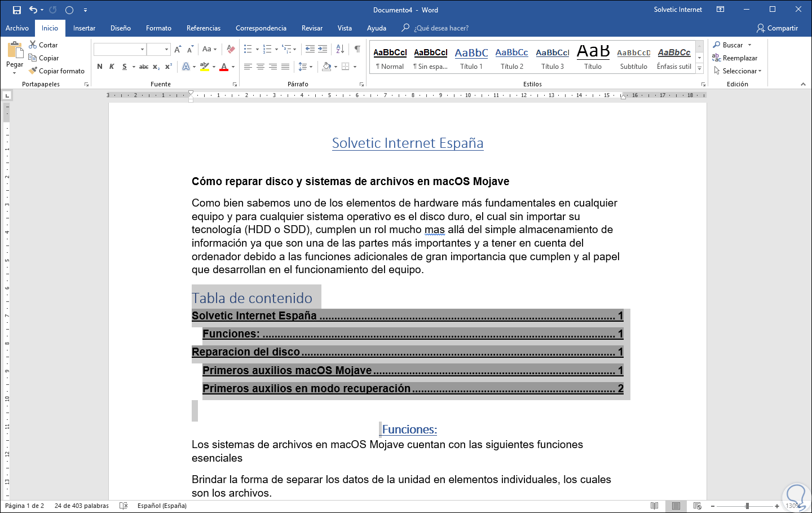Toggle underline (S) formatting
The width and height of the screenshot is (812, 513).
(x=125, y=67)
